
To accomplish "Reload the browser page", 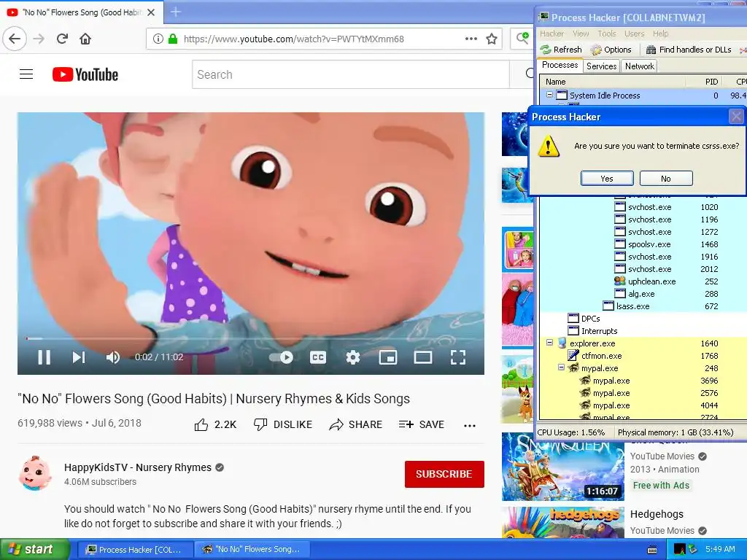I will pos(63,39).
